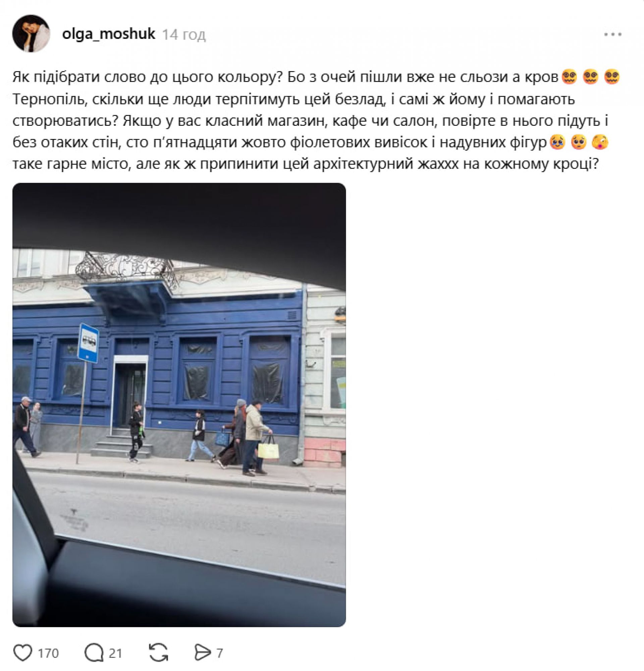Open olga_moshuk's round profile picture
644x671 pixels.
coord(31,34)
